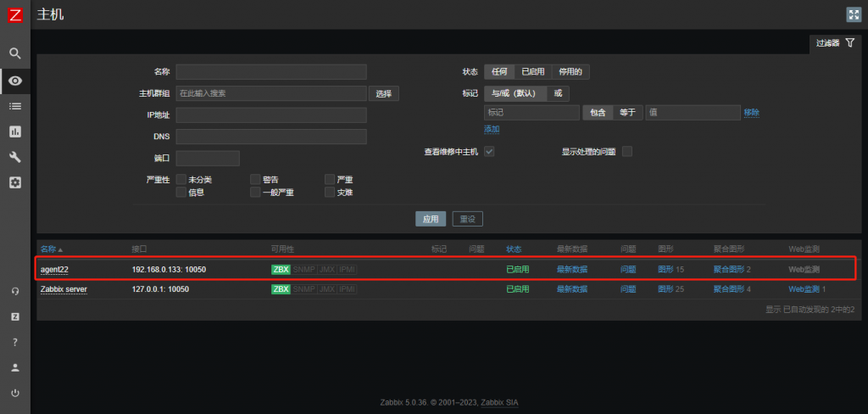Open 问题 link for agent22
The height and width of the screenshot is (414, 868).
point(628,270)
